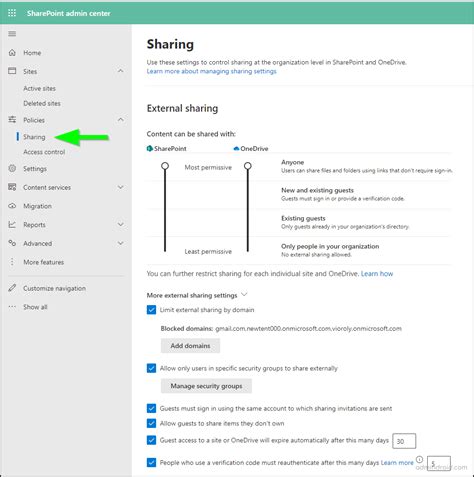Expand the Content services chevron
This screenshot has height=477, width=474.
point(121,187)
